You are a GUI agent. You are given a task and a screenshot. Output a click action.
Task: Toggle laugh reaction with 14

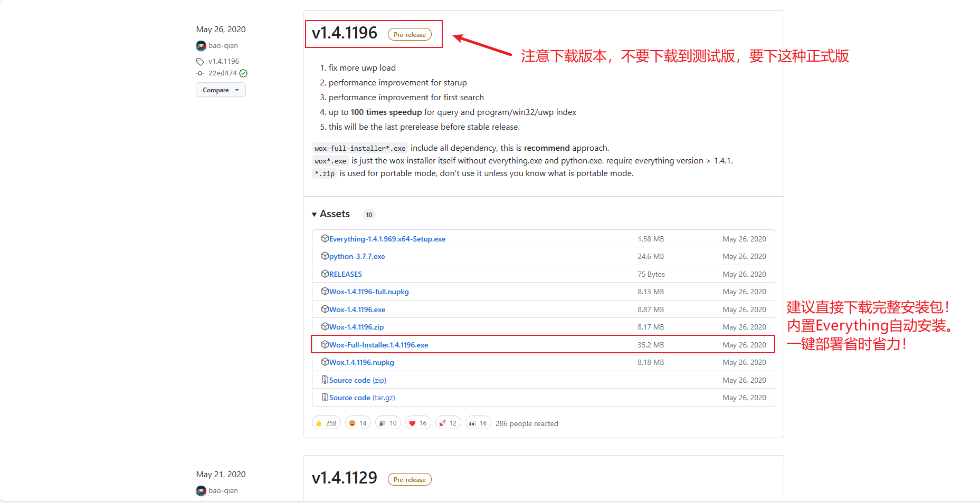click(x=358, y=423)
